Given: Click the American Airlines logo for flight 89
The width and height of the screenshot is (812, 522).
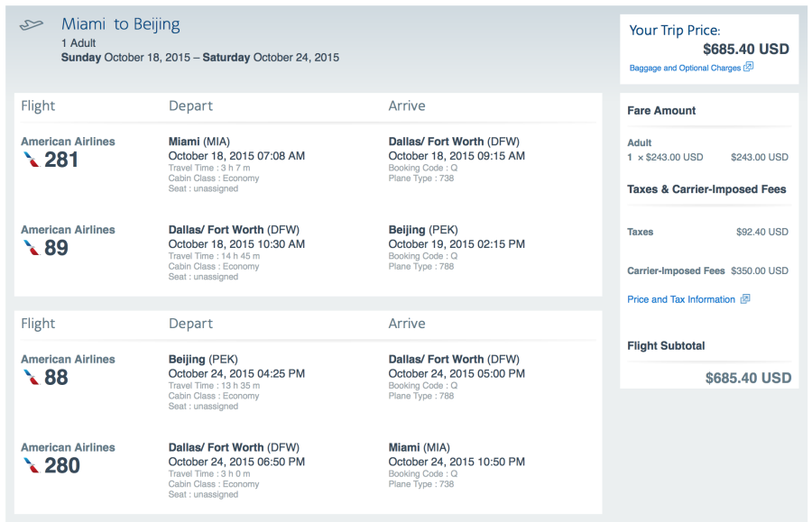Looking at the screenshot, I should tap(32, 248).
